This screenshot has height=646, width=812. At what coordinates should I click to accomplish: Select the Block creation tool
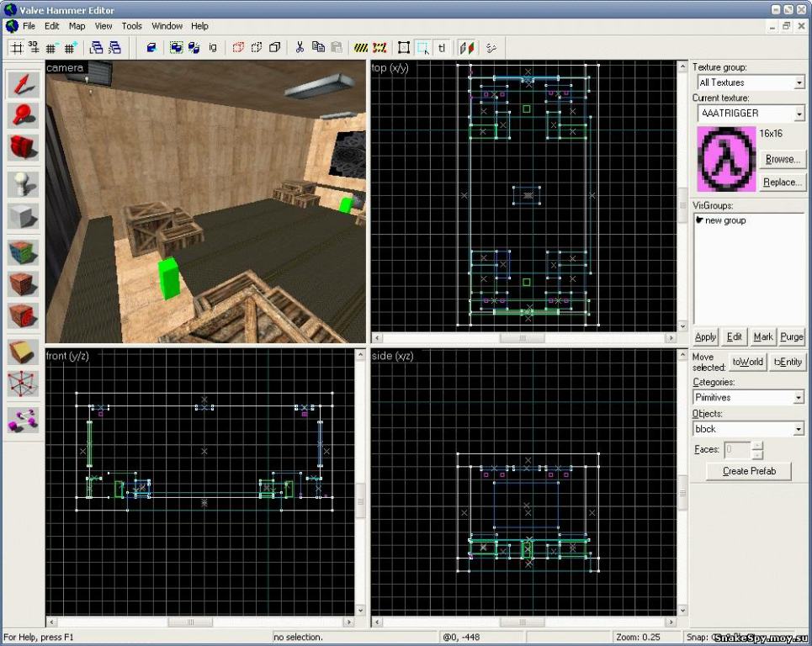pos(24,216)
